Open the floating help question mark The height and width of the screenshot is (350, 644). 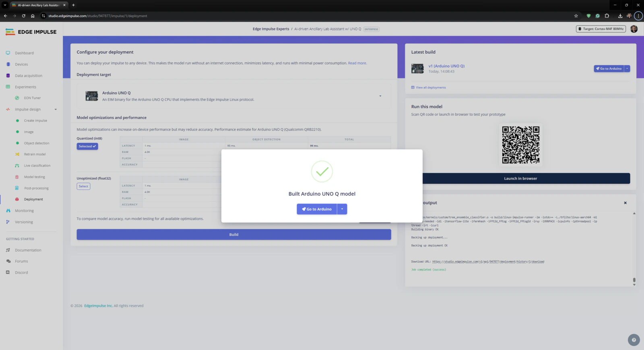point(634,340)
